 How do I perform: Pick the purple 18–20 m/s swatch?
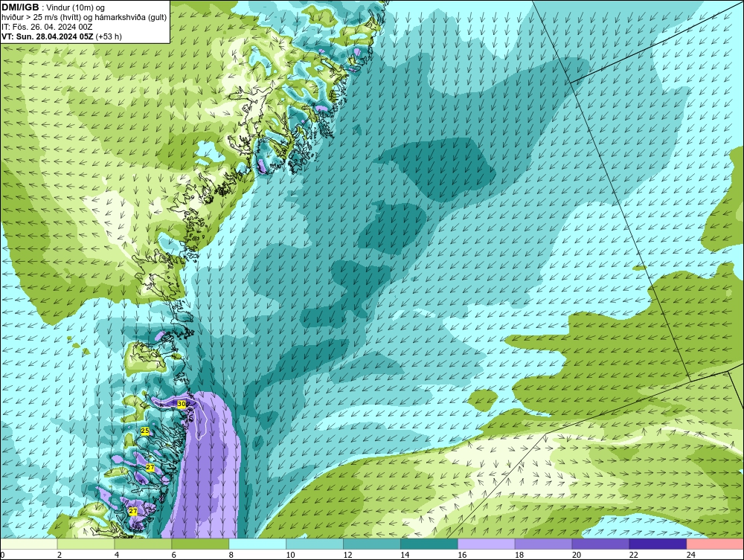[x=543, y=544]
